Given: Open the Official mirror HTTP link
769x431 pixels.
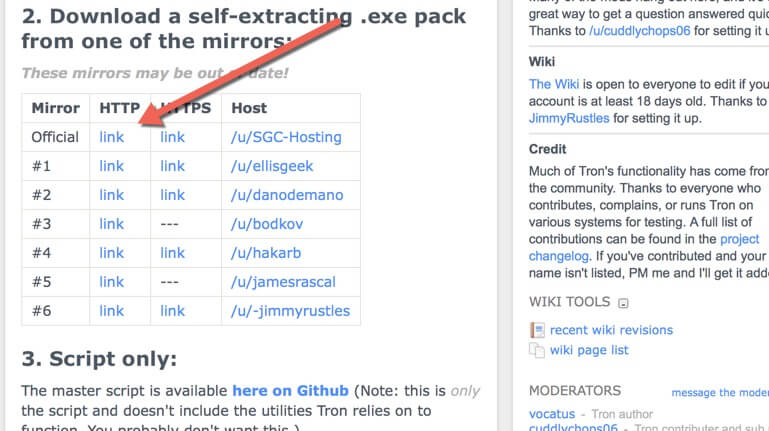Looking at the screenshot, I should point(111,137).
